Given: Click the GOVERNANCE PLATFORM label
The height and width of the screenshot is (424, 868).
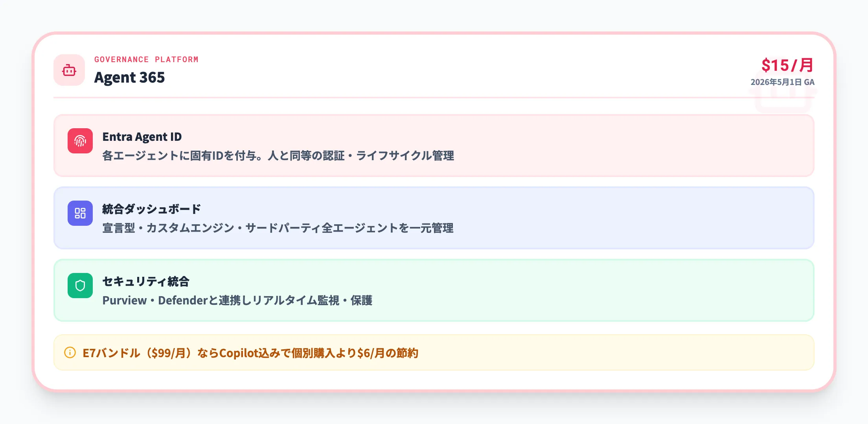Looking at the screenshot, I should [146, 59].
